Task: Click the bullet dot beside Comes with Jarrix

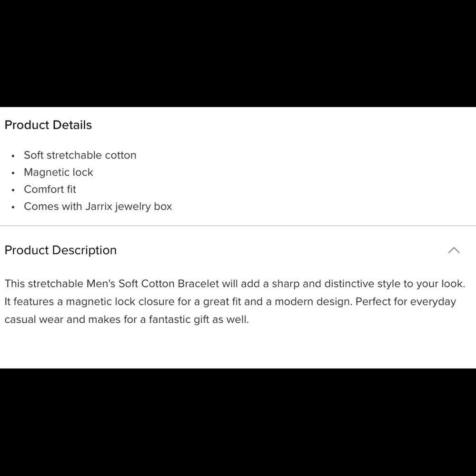Action: [13, 208]
